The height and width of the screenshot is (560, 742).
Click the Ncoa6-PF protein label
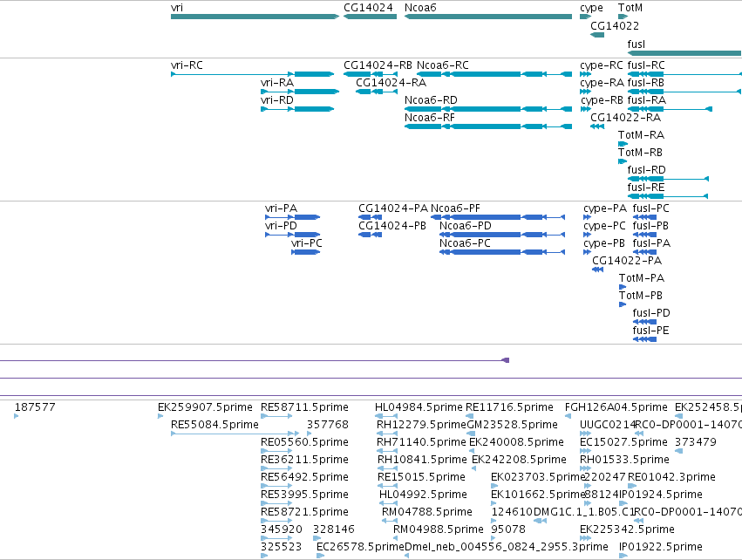[x=455, y=208]
